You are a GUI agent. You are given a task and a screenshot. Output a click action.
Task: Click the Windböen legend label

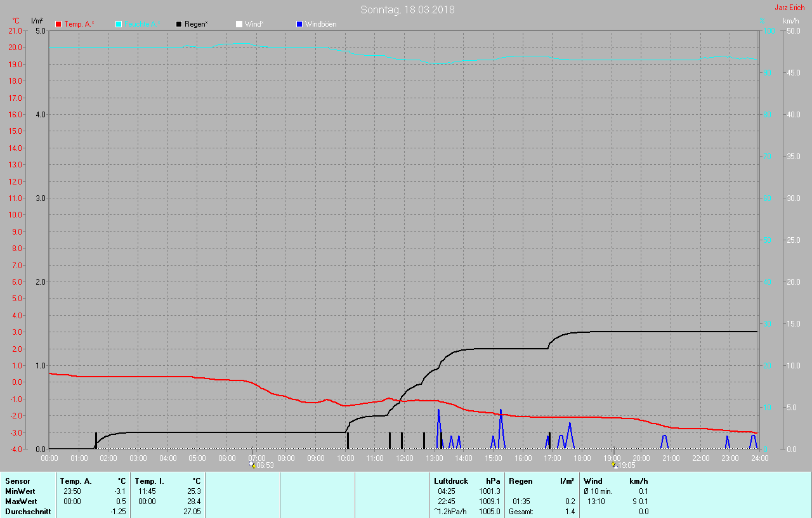coord(321,24)
